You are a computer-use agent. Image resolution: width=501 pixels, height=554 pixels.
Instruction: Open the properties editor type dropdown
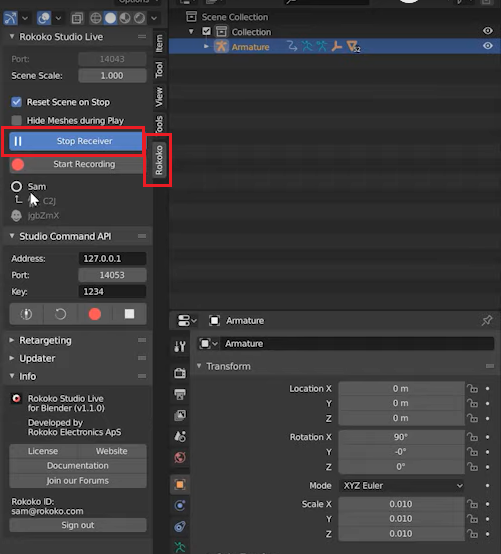pyautogui.click(x=187, y=321)
